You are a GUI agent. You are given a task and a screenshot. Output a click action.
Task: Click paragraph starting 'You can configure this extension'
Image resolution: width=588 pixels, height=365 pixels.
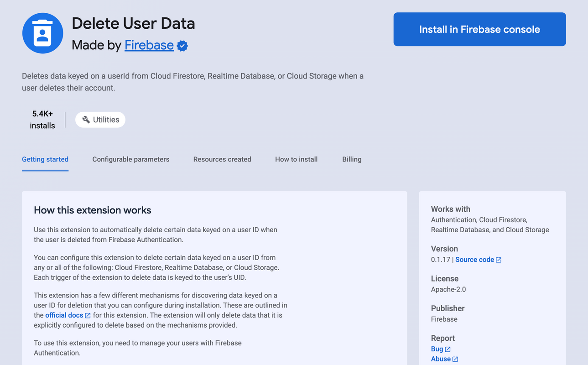tap(156, 267)
